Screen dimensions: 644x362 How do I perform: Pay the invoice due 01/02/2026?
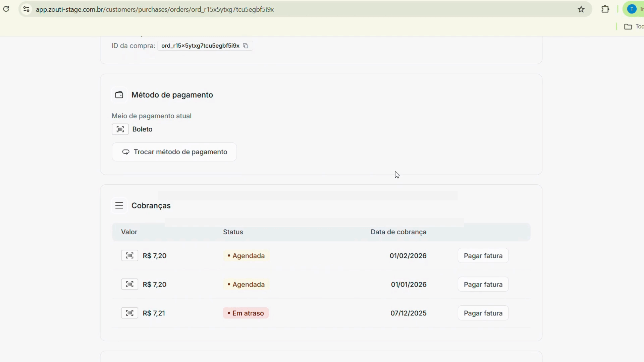pyautogui.click(x=483, y=256)
